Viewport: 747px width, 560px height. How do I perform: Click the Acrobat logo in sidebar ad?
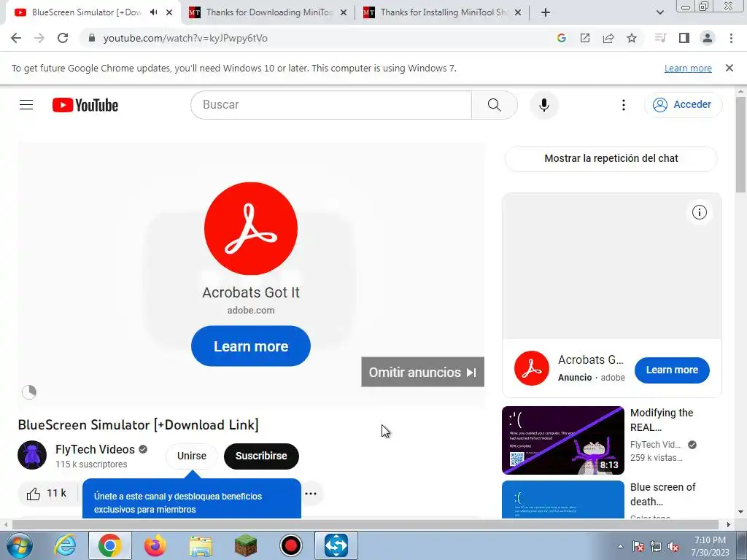[532, 368]
